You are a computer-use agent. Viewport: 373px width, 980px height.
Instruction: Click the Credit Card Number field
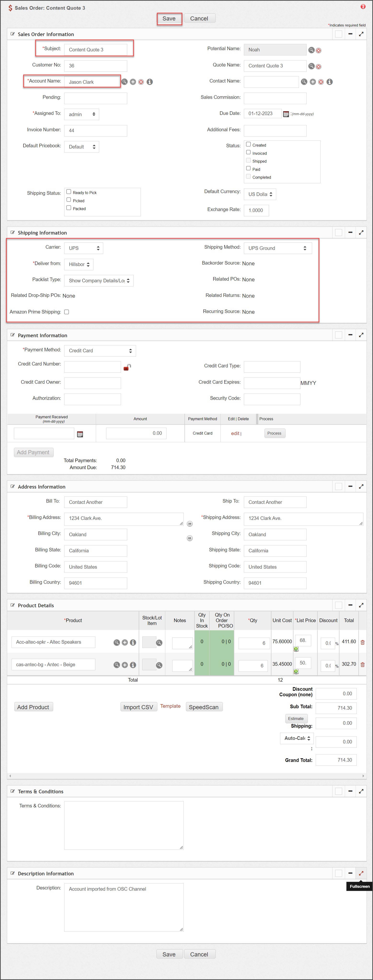click(92, 367)
